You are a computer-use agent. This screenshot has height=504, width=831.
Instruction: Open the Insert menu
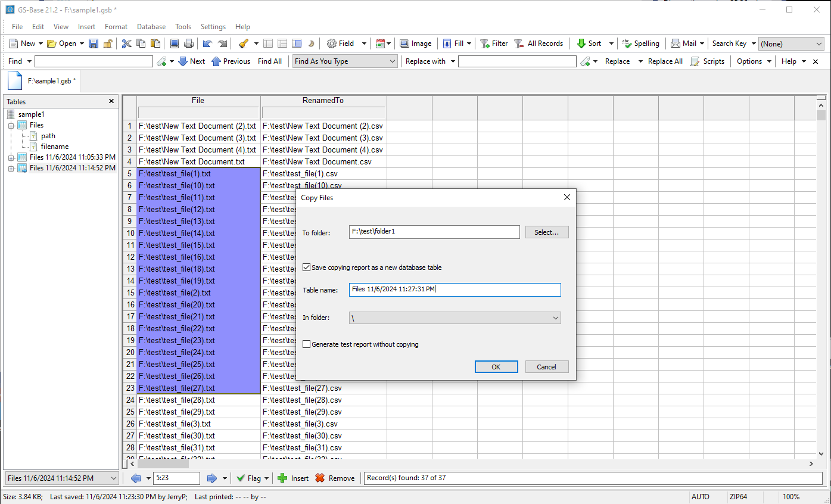86,27
